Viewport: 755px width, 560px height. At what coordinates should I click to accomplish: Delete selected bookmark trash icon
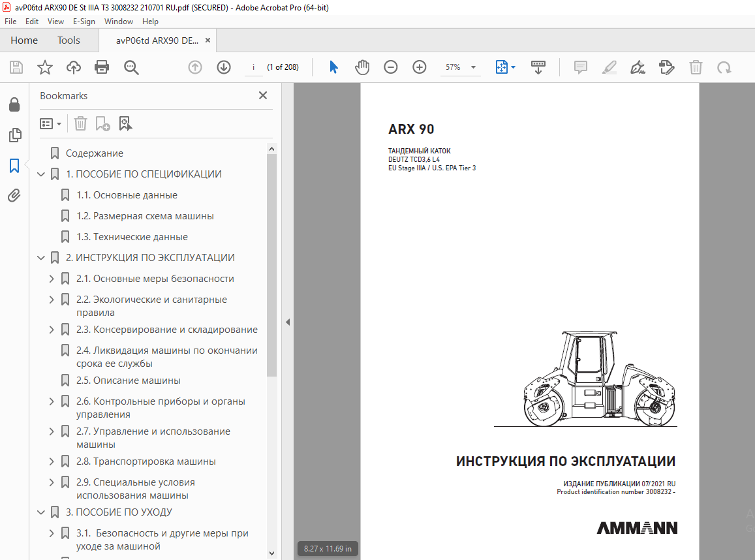click(x=80, y=124)
